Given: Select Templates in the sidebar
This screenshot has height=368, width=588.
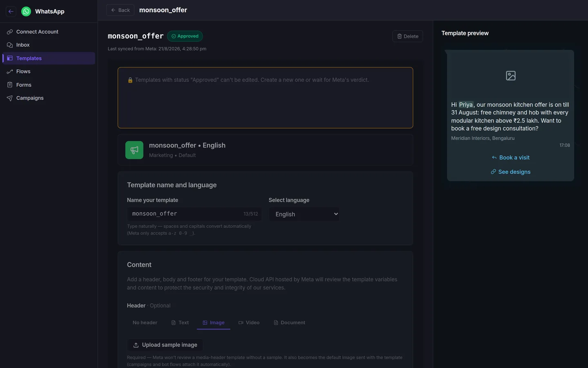Looking at the screenshot, I should pyautogui.click(x=49, y=58).
